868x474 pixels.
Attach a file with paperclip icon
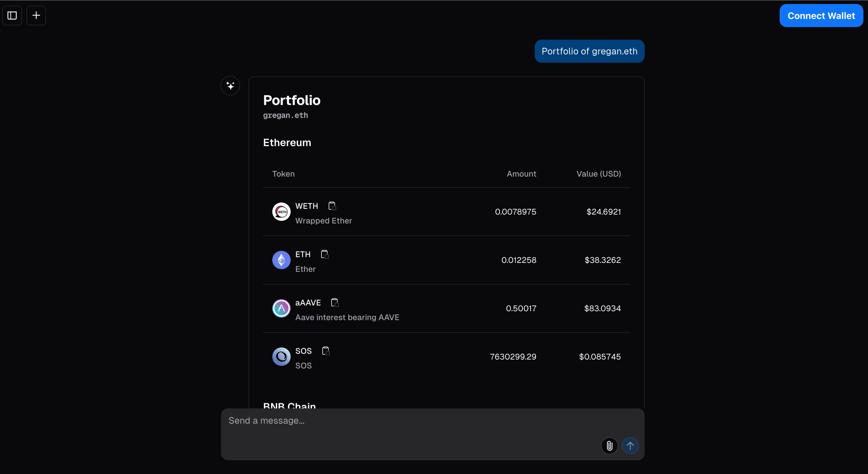coord(609,446)
